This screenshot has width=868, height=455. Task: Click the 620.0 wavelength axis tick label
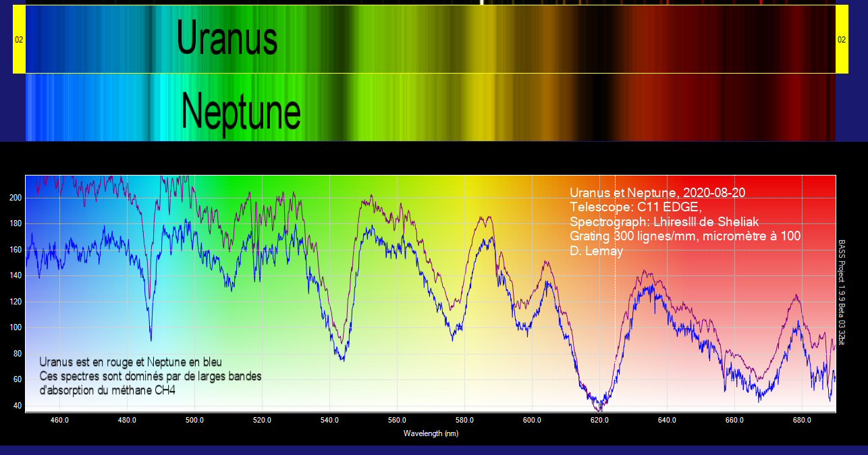(599, 421)
